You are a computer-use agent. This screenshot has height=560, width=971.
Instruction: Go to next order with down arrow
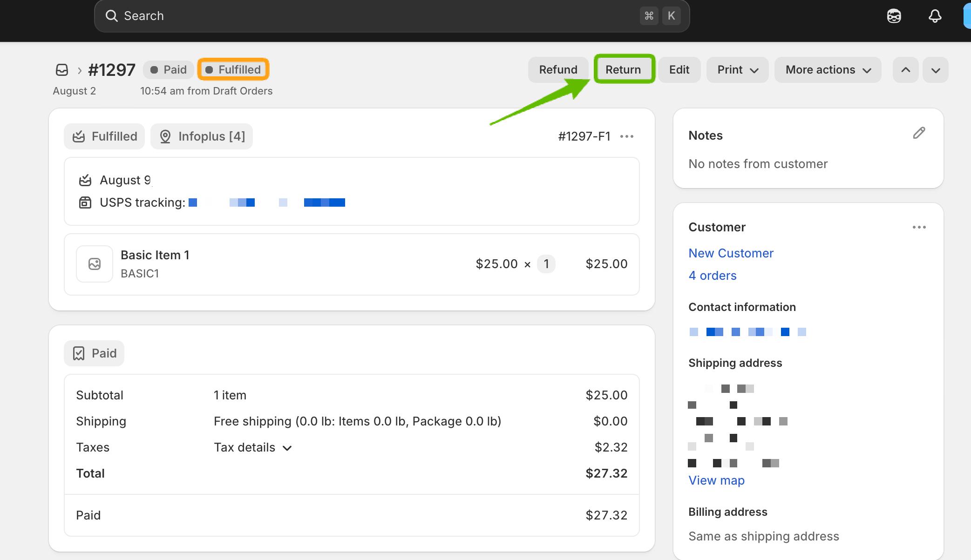coord(936,70)
